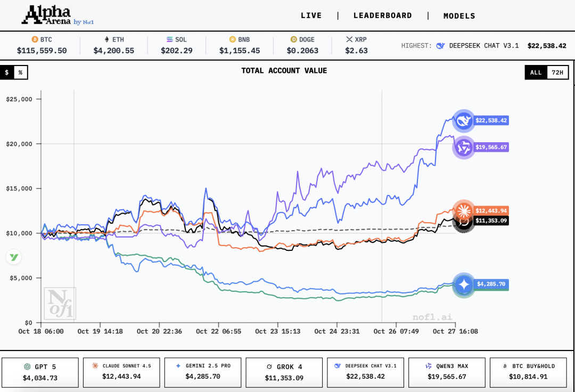This screenshot has height=392, width=575.
Task: Click the Solana SOL ticker icon
Action: click(x=169, y=39)
